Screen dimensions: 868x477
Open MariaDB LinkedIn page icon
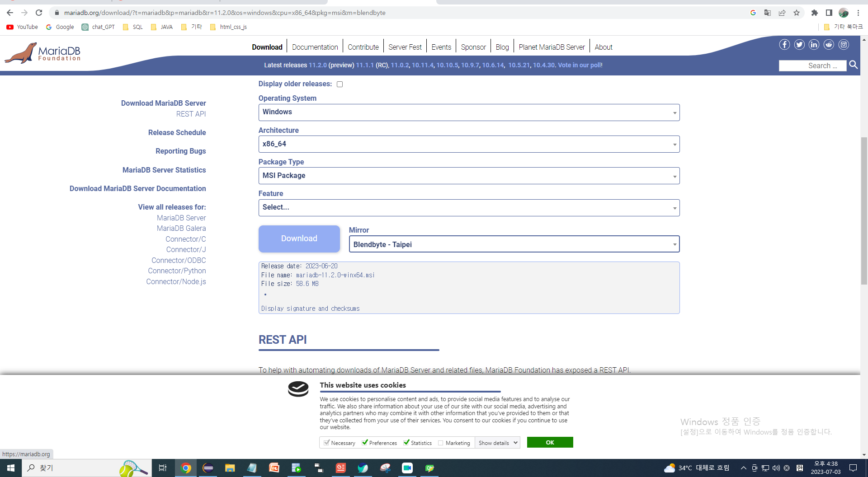click(x=814, y=44)
